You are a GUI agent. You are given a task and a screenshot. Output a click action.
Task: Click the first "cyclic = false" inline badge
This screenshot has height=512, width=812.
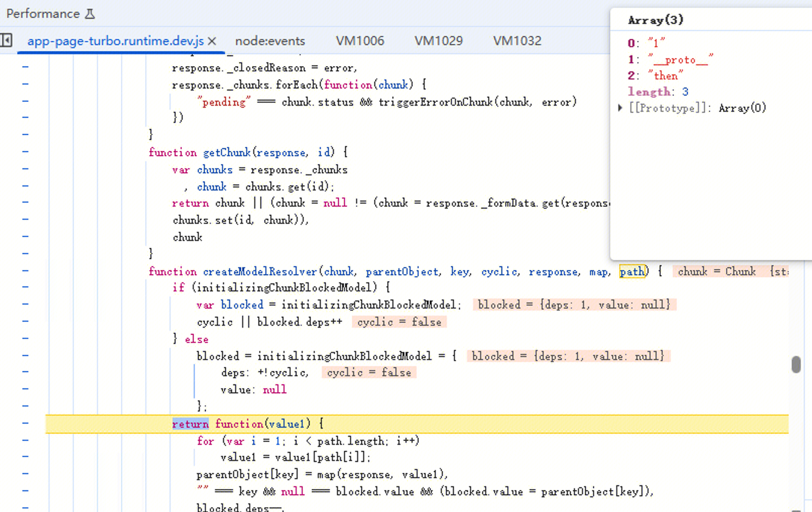click(x=399, y=322)
